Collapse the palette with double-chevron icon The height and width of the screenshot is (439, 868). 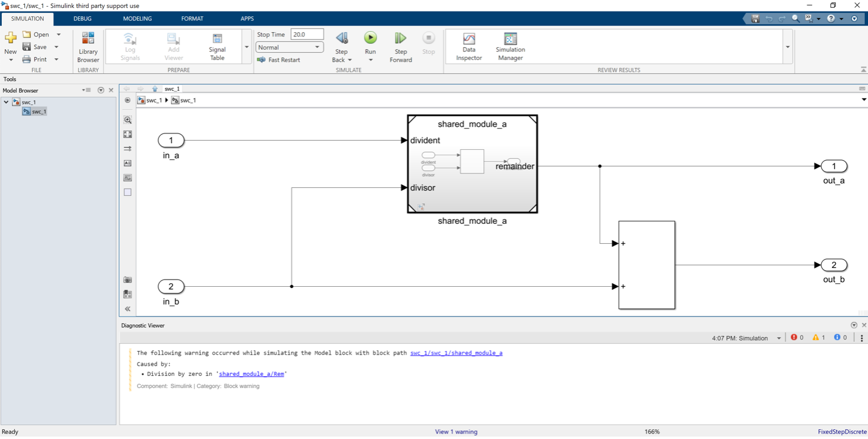[x=127, y=309]
